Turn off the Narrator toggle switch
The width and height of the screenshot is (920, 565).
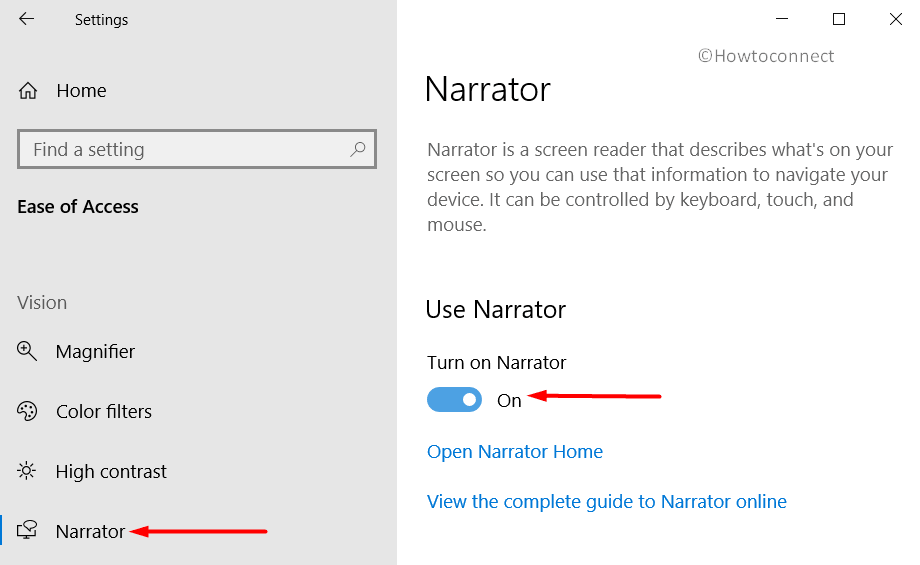point(454,400)
